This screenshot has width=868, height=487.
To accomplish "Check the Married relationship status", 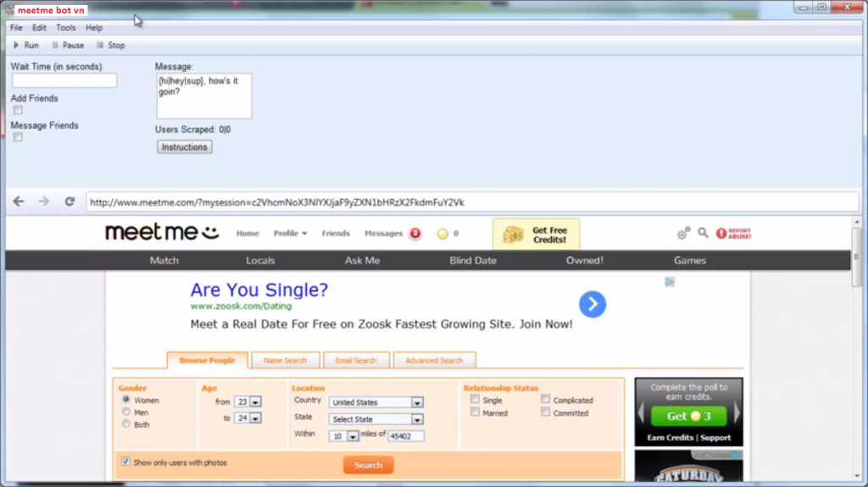I will click(x=475, y=412).
